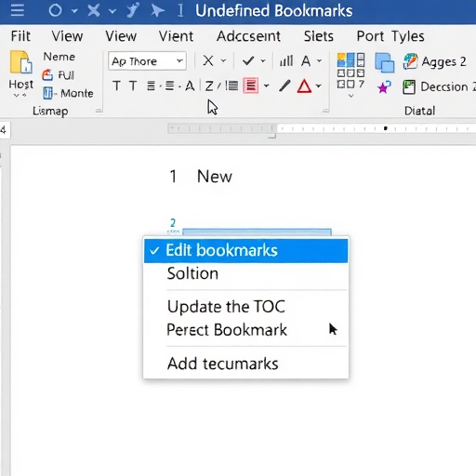The width and height of the screenshot is (476, 476).
Task: Click the heading text New
Action: (x=215, y=177)
